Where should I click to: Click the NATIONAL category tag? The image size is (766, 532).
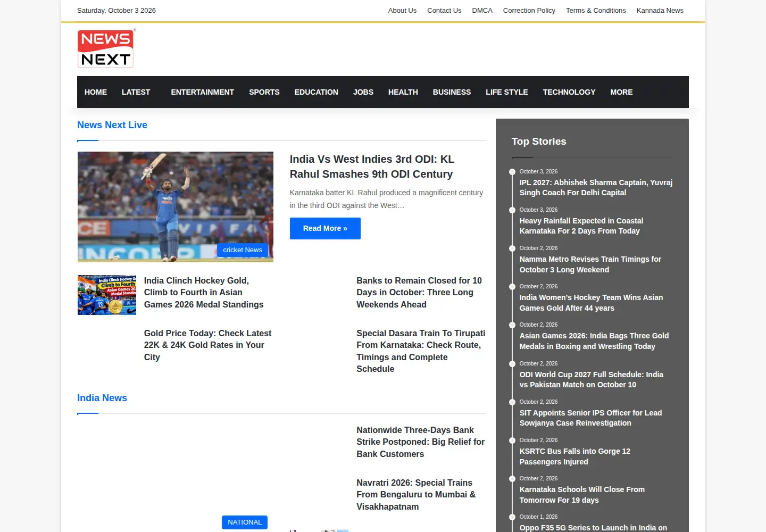pyautogui.click(x=245, y=522)
